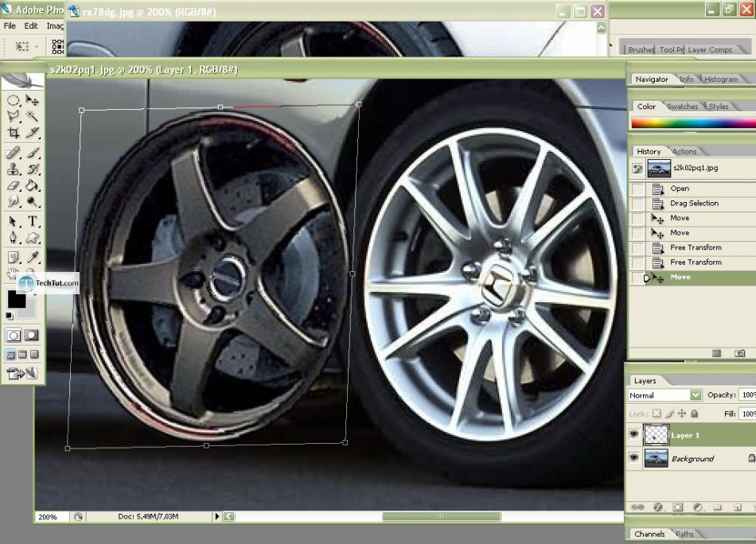Open the Edit menu

coord(31,26)
